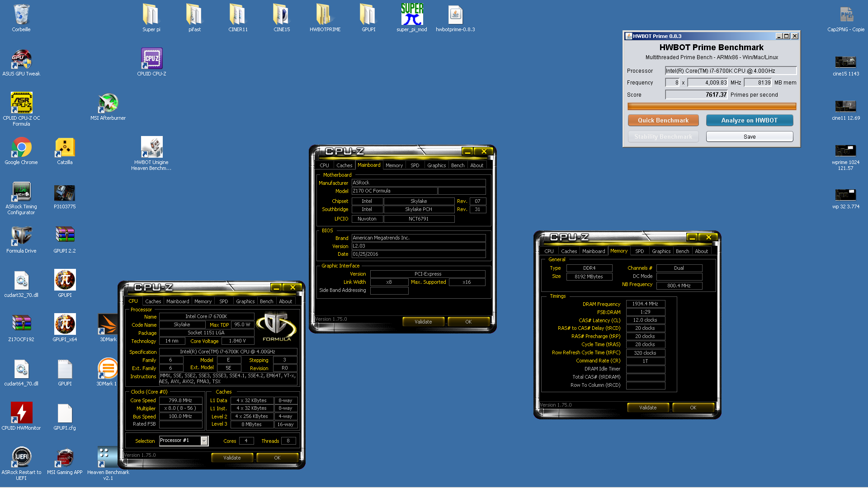Select cudart64_70.dll file icon

21,372
